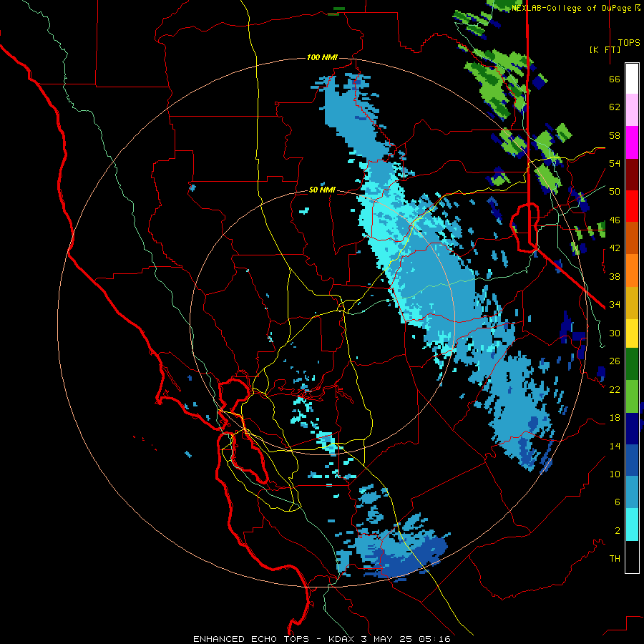Click the legend value "26"
The width and height of the screenshot is (644, 644).
click(615, 361)
